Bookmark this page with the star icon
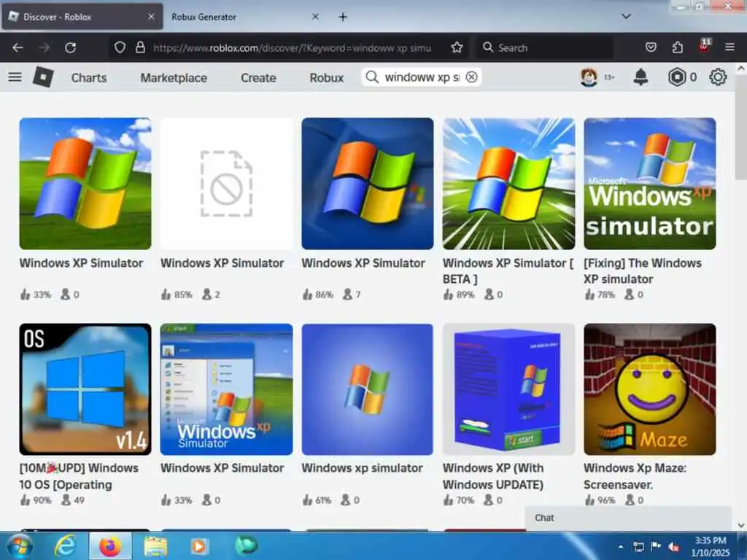Image resolution: width=747 pixels, height=560 pixels. 457,47
